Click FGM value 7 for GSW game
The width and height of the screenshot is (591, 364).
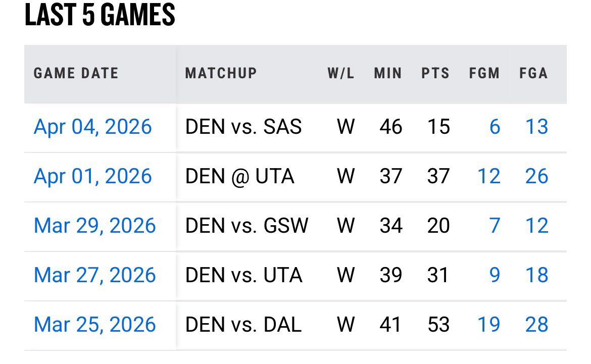point(495,226)
